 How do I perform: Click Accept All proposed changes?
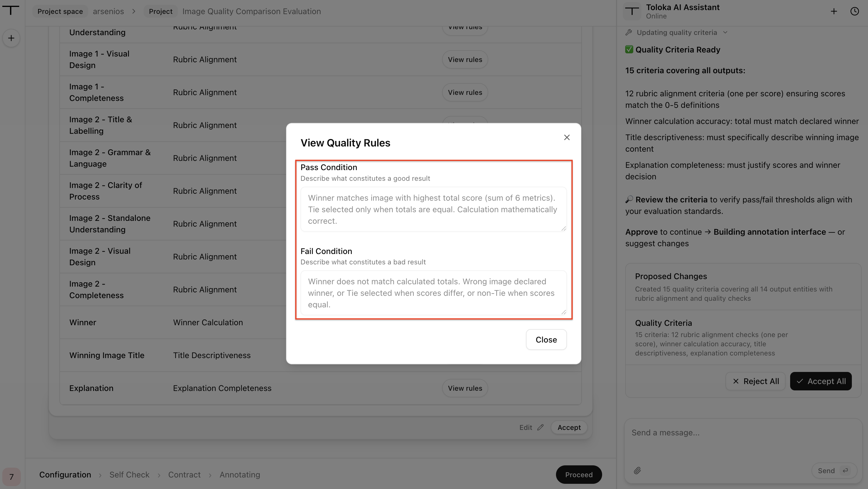point(821,381)
